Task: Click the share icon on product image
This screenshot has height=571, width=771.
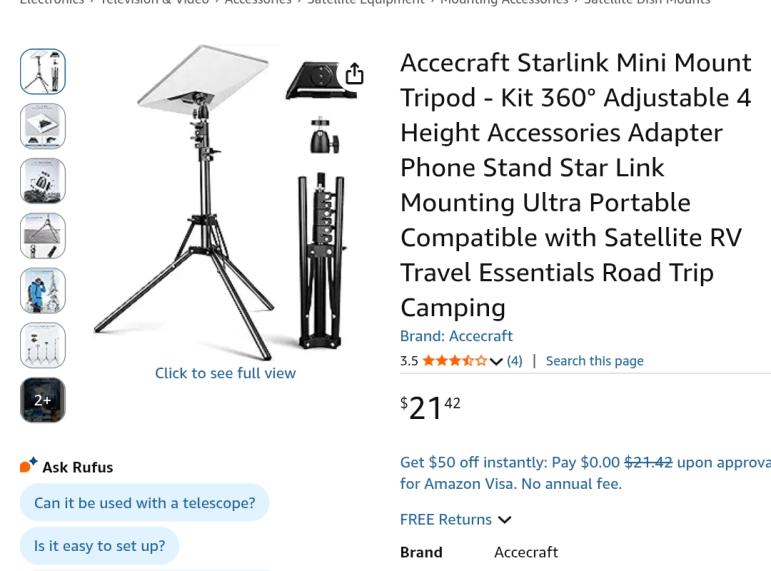Action: point(354,75)
